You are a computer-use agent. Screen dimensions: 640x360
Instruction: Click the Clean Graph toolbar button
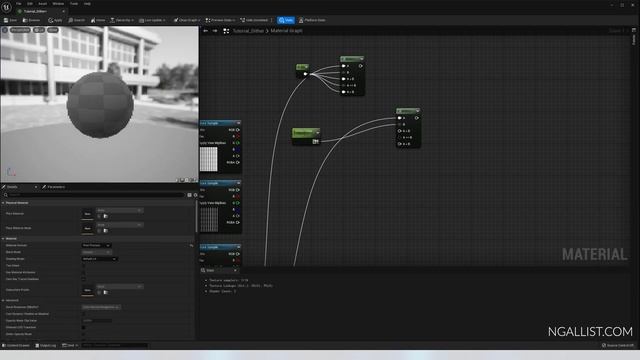(x=187, y=20)
